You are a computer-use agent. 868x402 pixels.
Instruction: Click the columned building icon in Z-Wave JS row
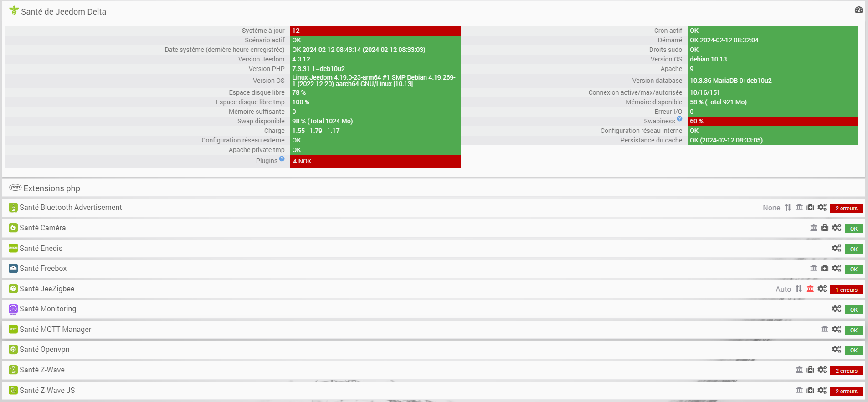tap(799, 390)
